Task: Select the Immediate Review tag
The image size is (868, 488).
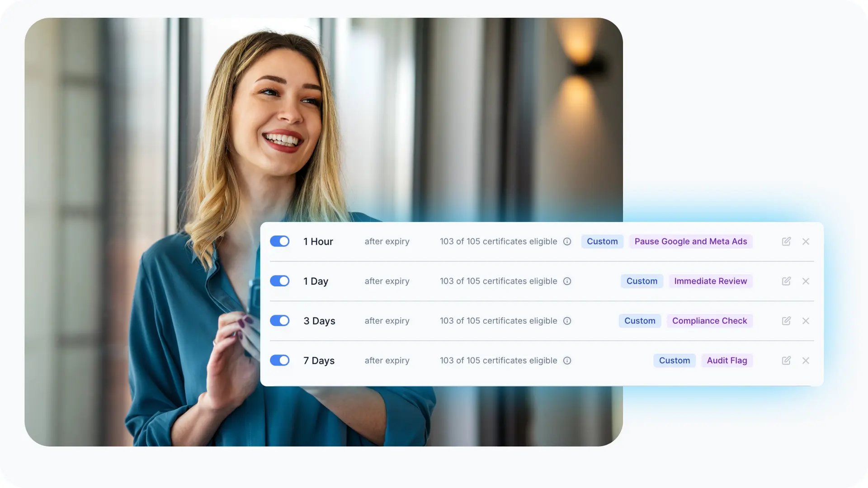Action: [711, 281]
